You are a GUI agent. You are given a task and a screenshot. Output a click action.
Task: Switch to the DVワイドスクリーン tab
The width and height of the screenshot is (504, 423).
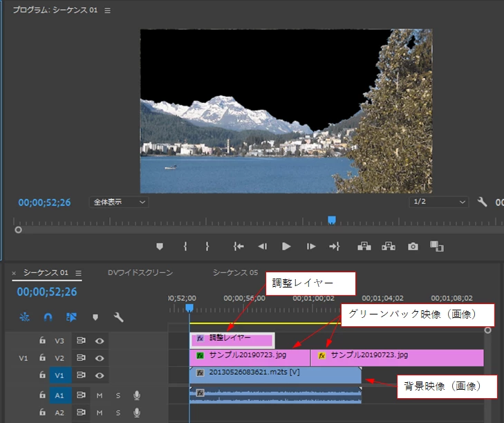coord(140,272)
